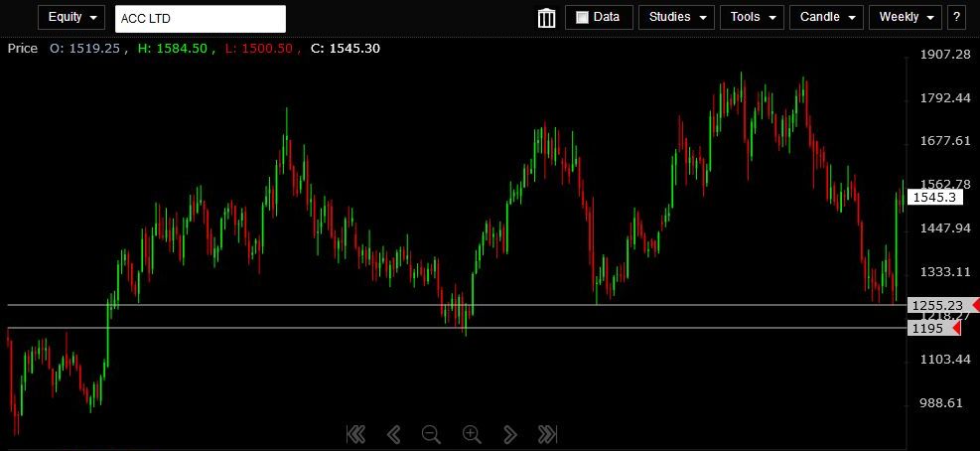This screenshot has width=980, height=451.
Task: Click red marker on 1255.23 line label
Action: tap(973, 305)
